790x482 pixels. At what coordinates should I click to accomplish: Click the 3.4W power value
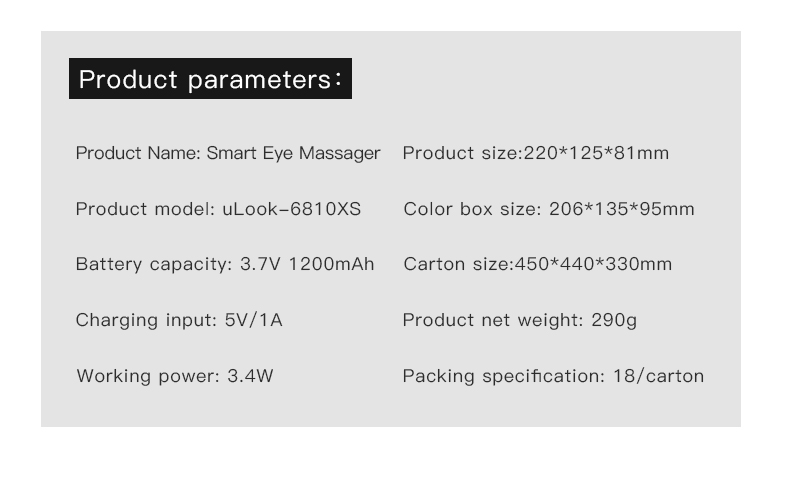pyautogui.click(x=250, y=376)
